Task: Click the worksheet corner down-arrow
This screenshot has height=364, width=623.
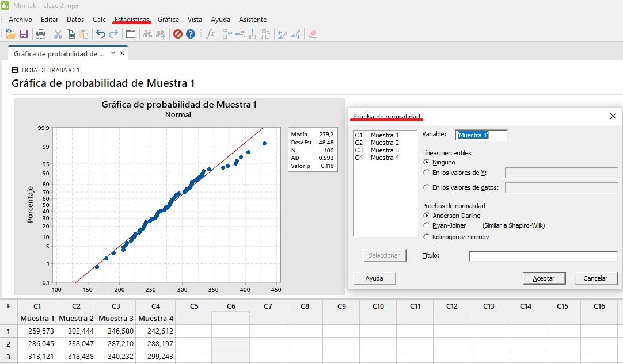Action: [x=8, y=306]
